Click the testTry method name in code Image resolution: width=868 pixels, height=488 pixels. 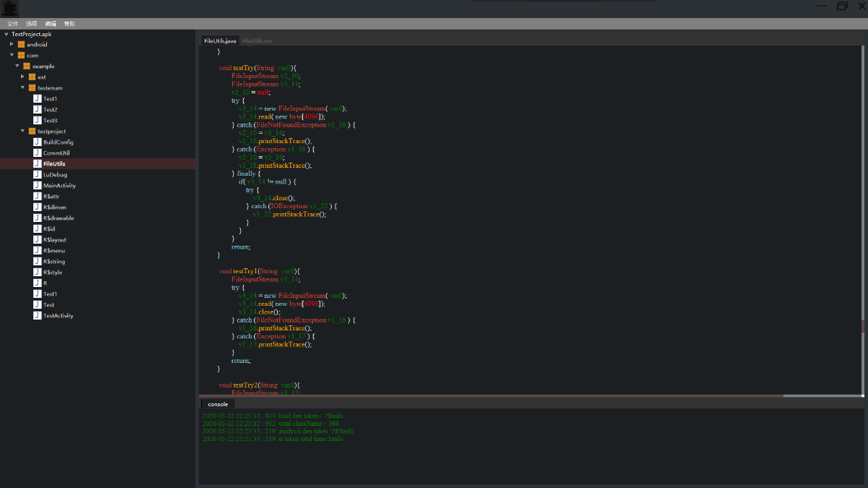tap(243, 68)
